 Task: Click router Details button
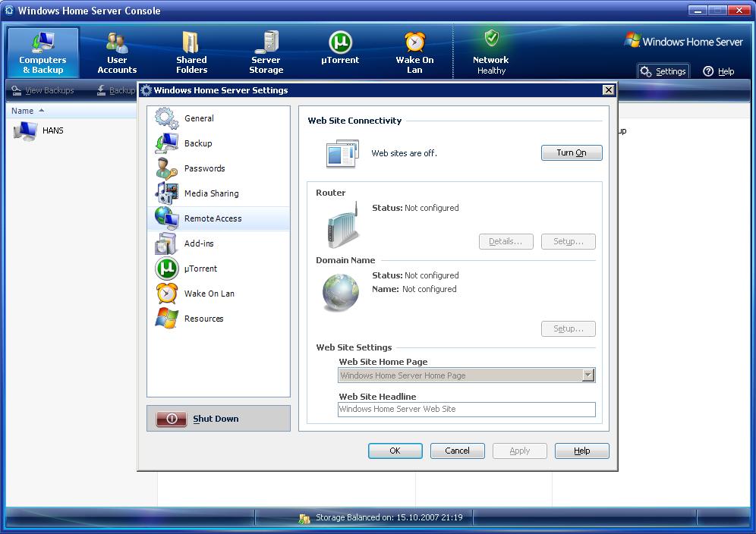click(506, 241)
